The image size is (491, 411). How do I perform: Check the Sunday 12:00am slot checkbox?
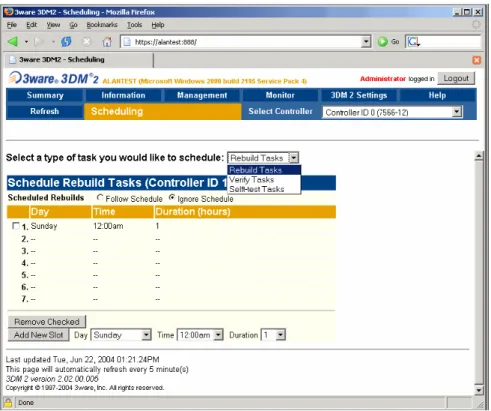pos(16,226)
